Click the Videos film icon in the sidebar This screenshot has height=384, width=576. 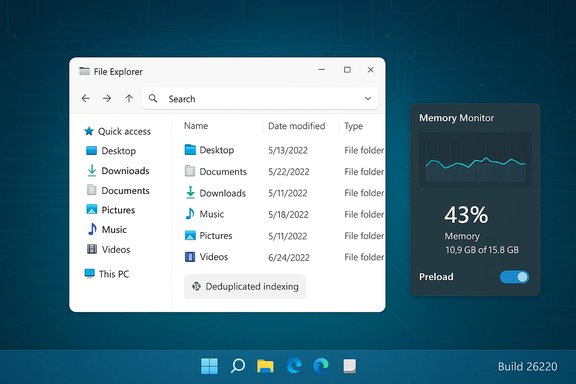[91, 249]
